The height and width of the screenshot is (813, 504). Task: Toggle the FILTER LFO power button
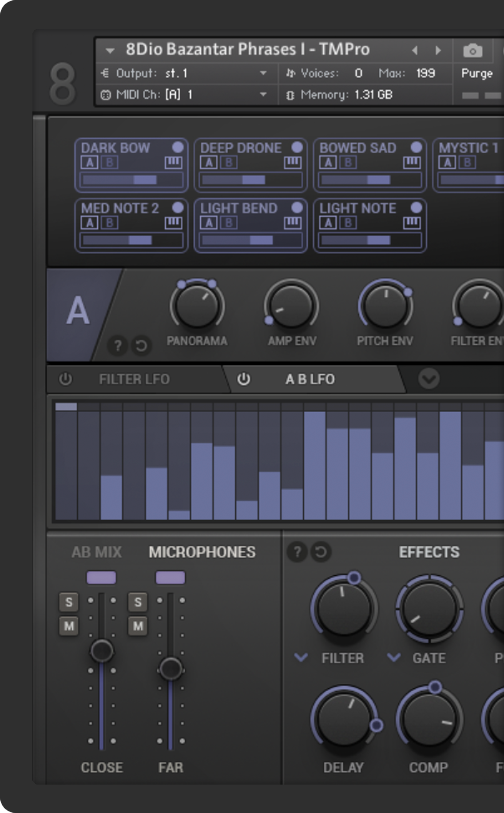pyautogui.click(x=66, y=379)
